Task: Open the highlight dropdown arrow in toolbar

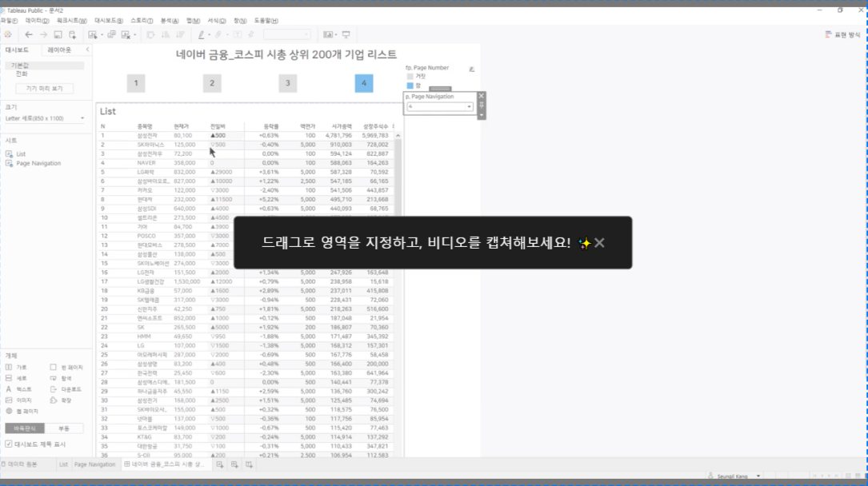Action: coord(210,35)
